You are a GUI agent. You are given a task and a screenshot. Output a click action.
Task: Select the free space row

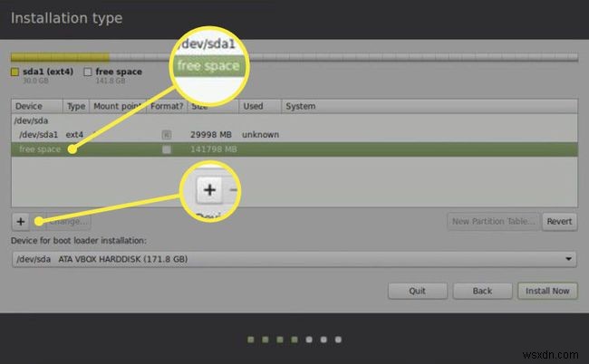tap(294, 149)
